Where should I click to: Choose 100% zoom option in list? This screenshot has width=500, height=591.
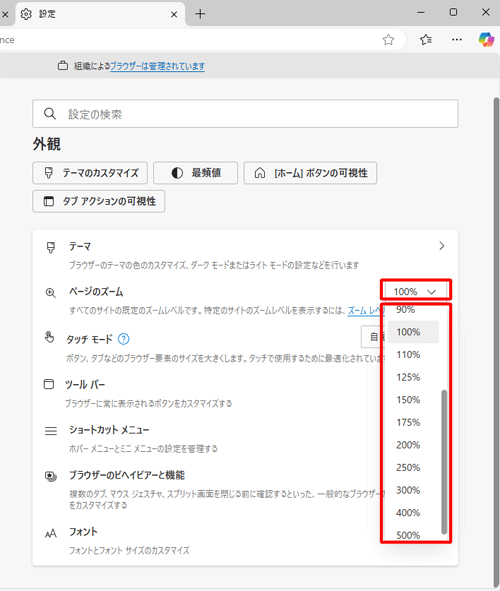[x=413, y=332]
